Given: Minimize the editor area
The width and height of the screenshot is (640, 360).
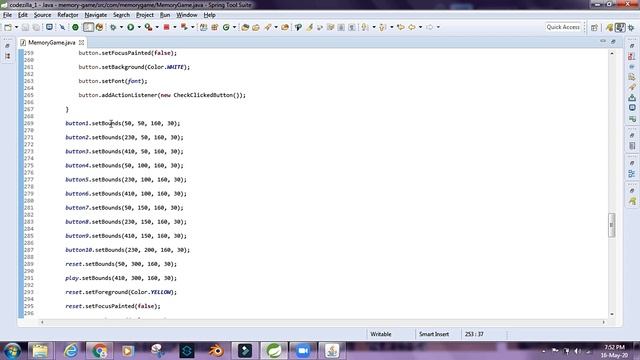Looking at the screenshot, I should point(603,41).
